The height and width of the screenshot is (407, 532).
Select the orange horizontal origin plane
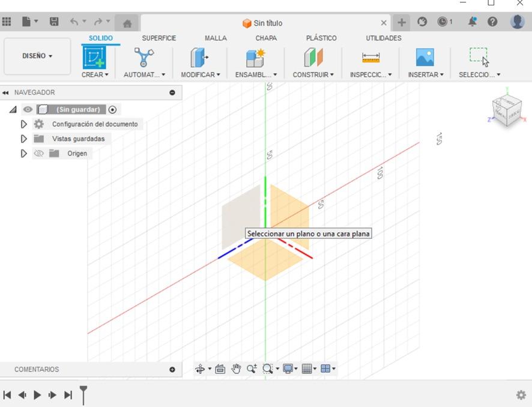tap(265, 264)
